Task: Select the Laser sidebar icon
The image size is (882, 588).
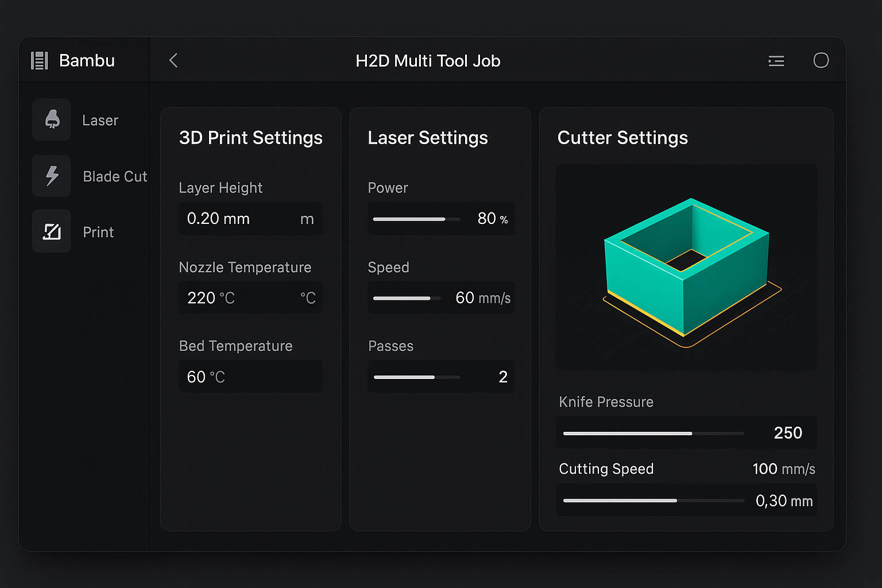Action: pyautogui.click(x=52, y=119)
